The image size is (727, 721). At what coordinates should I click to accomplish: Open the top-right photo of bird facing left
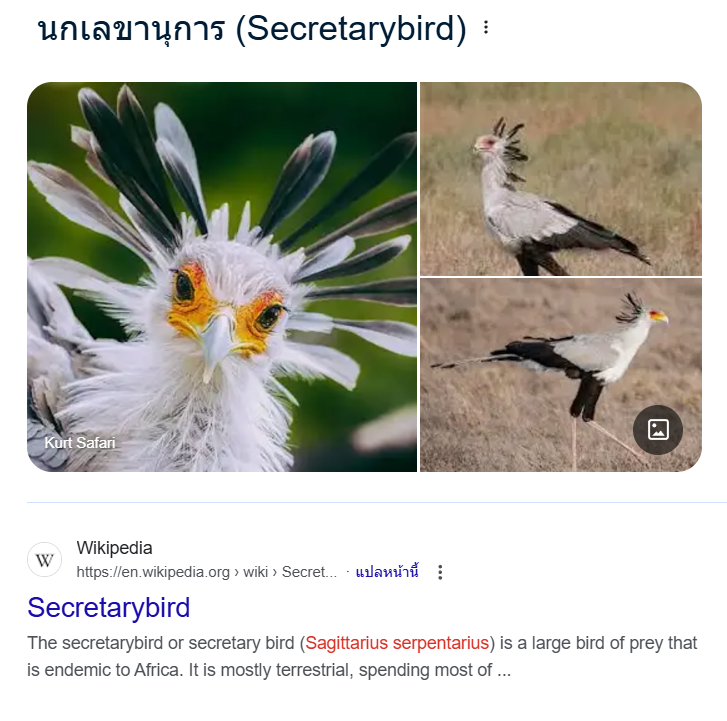coord(561,179)
